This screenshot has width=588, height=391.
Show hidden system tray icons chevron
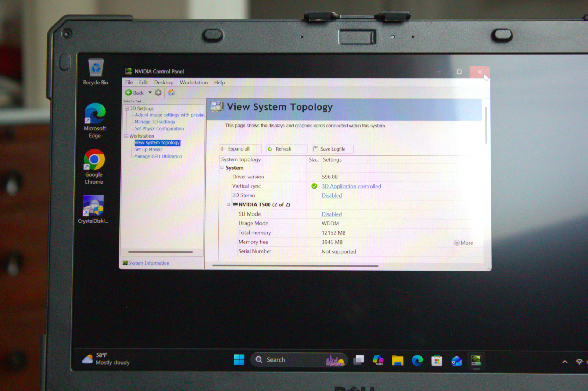565,362
